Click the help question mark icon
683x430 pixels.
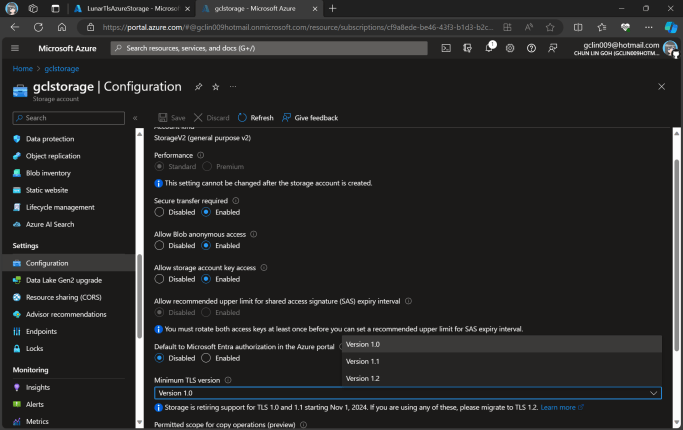[532, 47]
